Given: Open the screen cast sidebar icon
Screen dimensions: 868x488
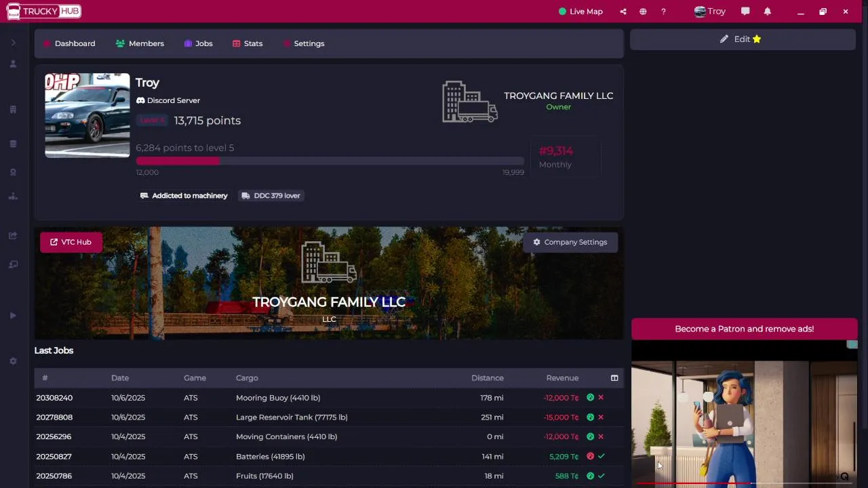Looking at the screenshot, I should (x=13, y=264).
